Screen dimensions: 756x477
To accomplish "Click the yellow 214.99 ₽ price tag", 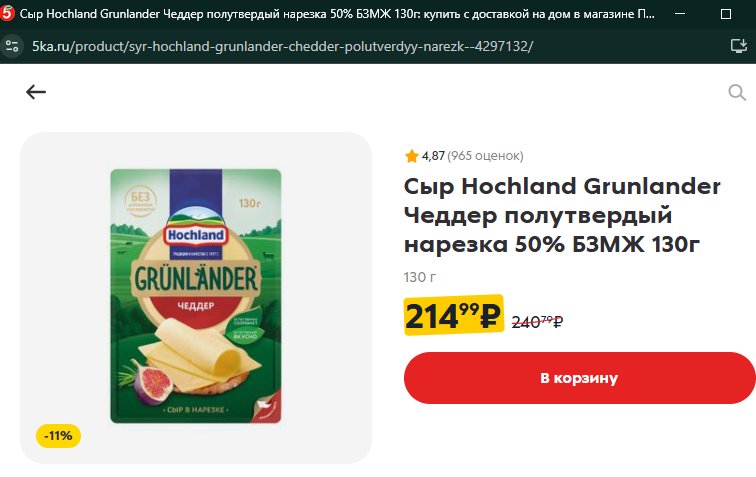I will [454, 316].
